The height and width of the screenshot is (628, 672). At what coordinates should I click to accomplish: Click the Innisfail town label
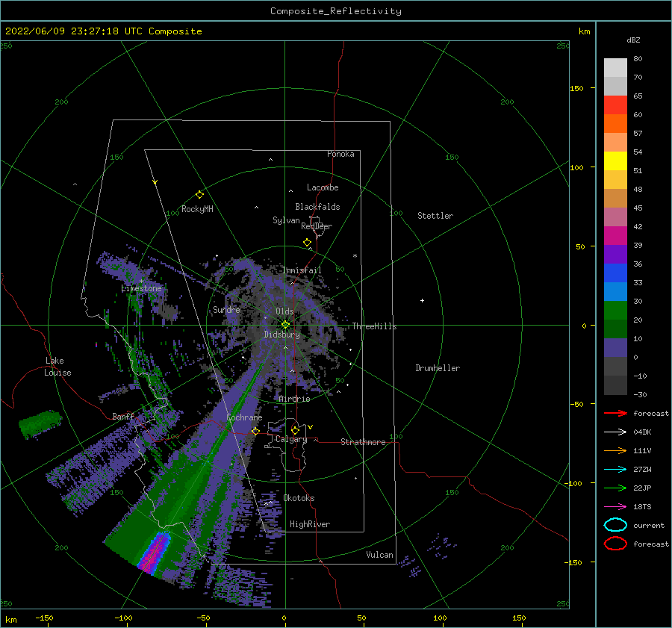302,270
